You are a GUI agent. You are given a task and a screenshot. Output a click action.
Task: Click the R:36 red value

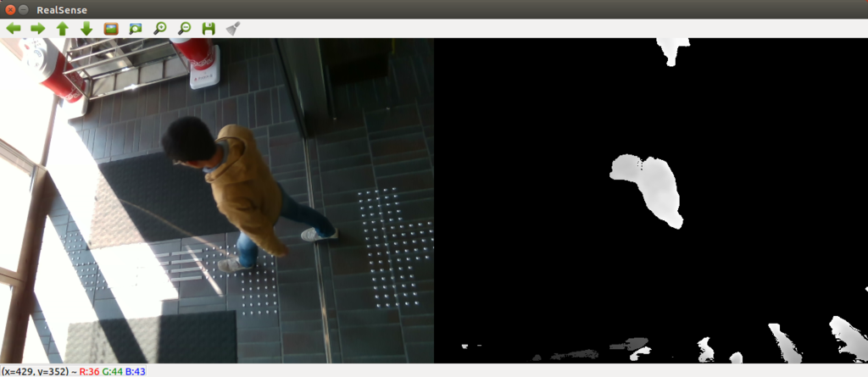(89, 371)
